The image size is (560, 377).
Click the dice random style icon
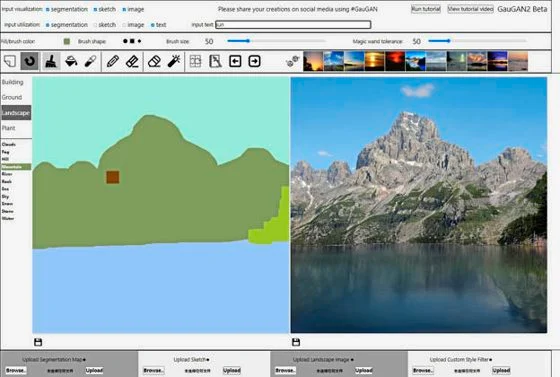click(292, 61)
